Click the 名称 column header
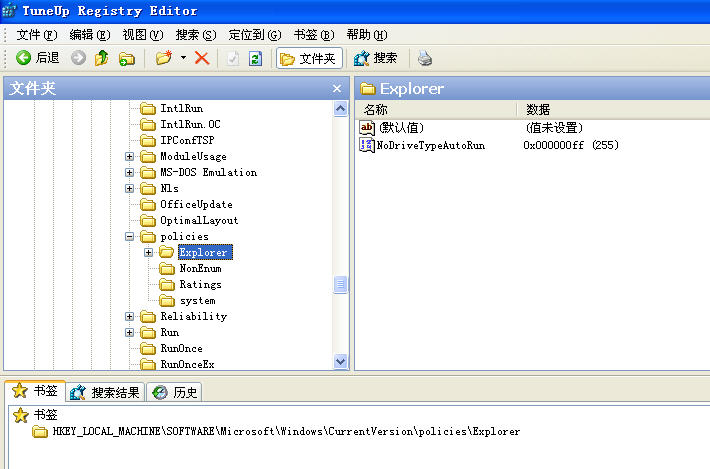The height and width of the screenshot is (469, 710). [436, 110]
